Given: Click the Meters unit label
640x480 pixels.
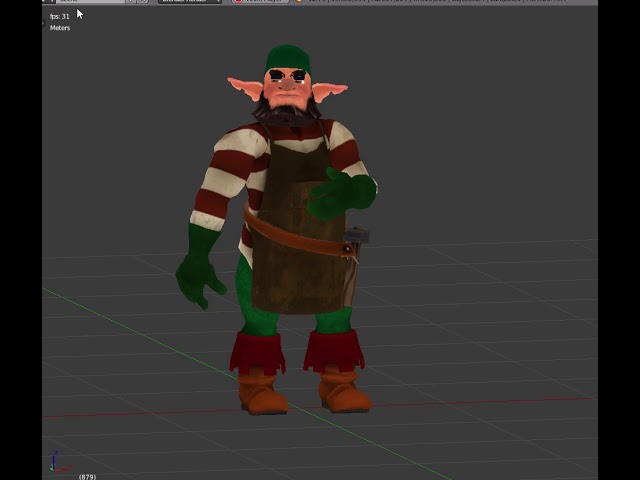Looking at the screenshot, I should (60, 28).
